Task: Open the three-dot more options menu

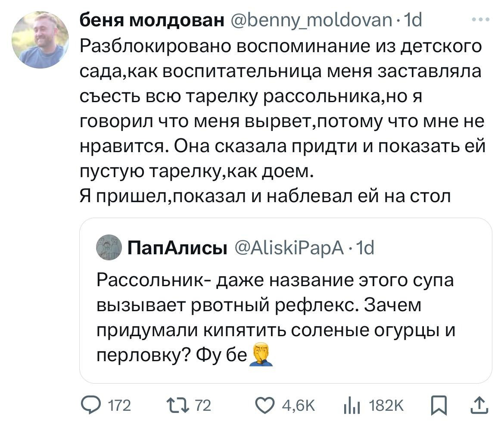Action: click(x=481, y=19)
